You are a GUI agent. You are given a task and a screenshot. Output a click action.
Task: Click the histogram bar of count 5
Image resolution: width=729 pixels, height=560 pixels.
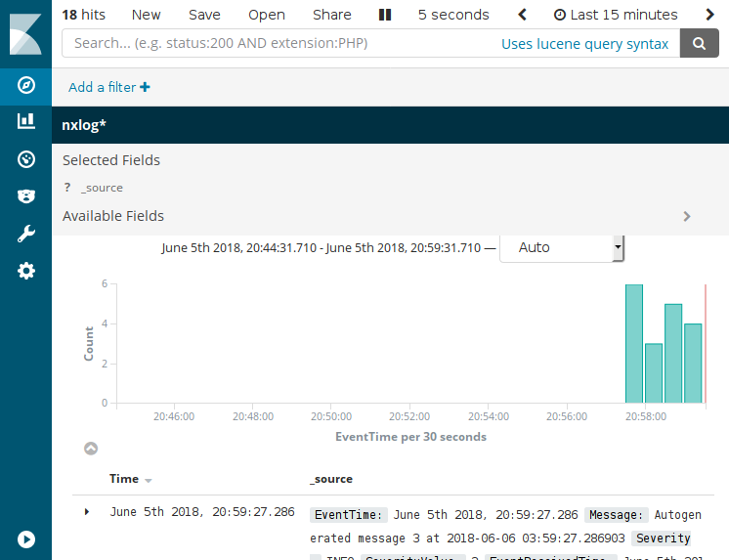click(x=673, y=353)
